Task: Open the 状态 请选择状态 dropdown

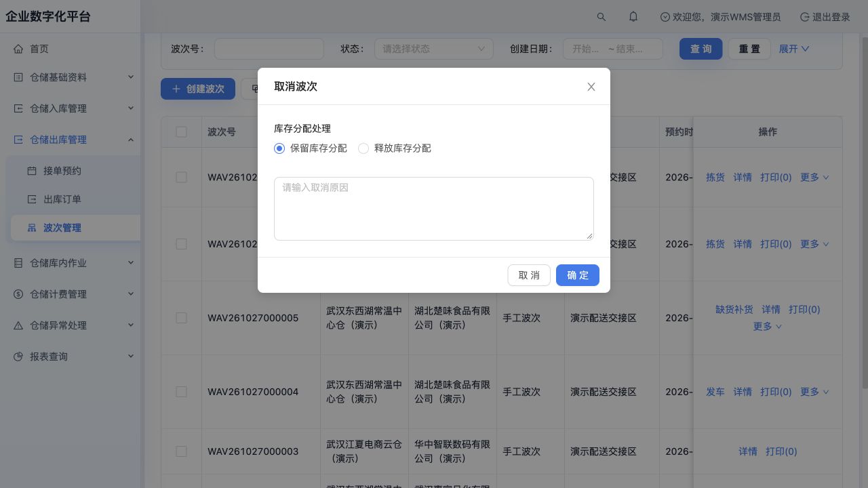Action: pyautogui.click(x=434, y=49)
